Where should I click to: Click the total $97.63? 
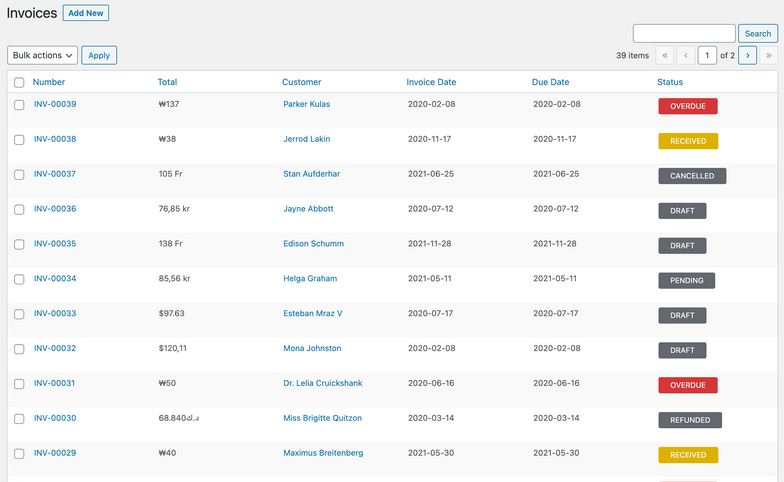tap(172, 314)
